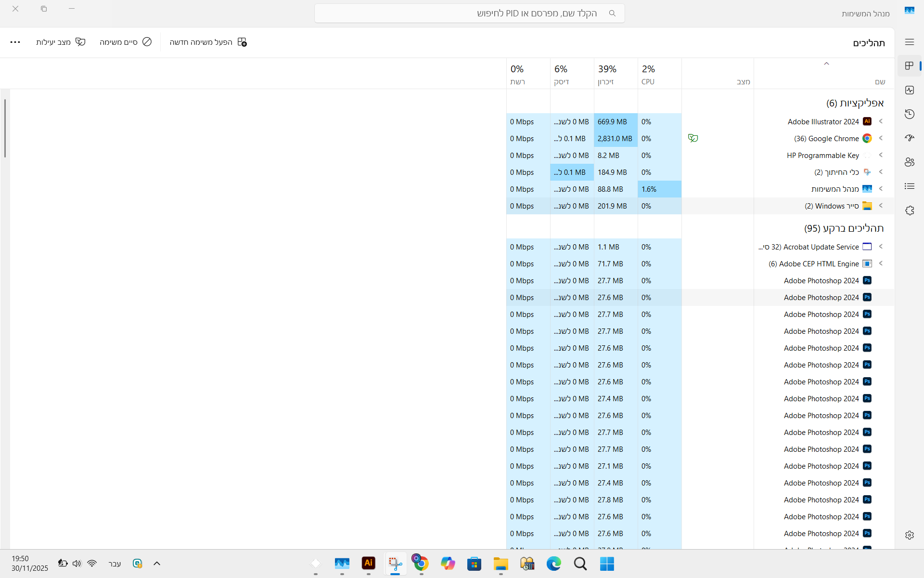Open the Services page in the sidebar
Screen dimensions: 924x578
tap(909, 210)
